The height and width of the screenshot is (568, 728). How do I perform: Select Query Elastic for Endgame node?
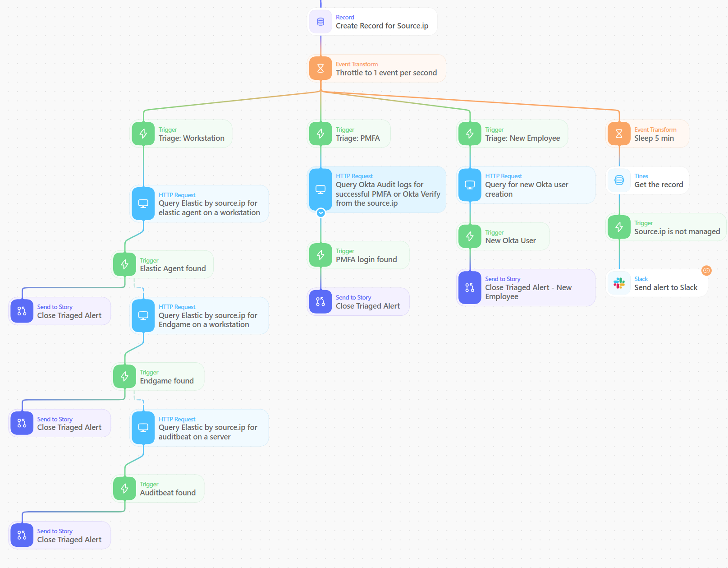(x=200, y=315)
